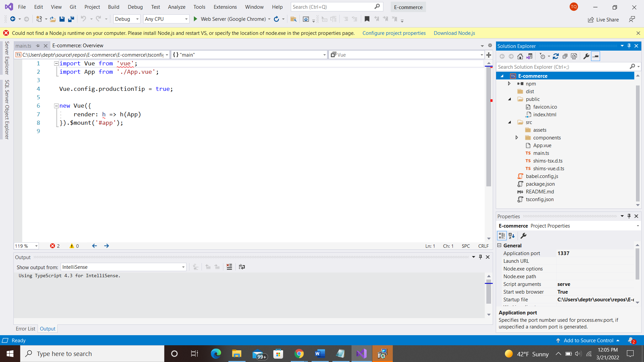Screen dimensions: 644x362
Task: Switch to the Error List tab
Action: (x=25, y=329)
